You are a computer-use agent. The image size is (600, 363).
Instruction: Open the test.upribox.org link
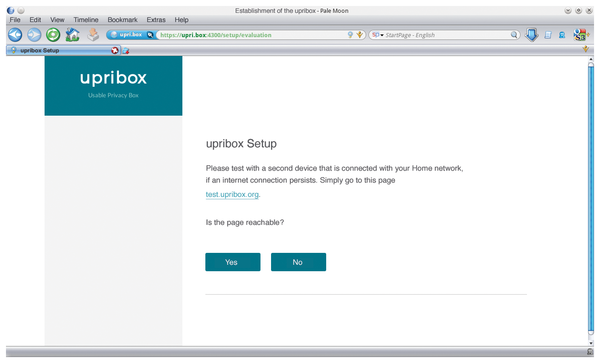(x=232, y=194)
